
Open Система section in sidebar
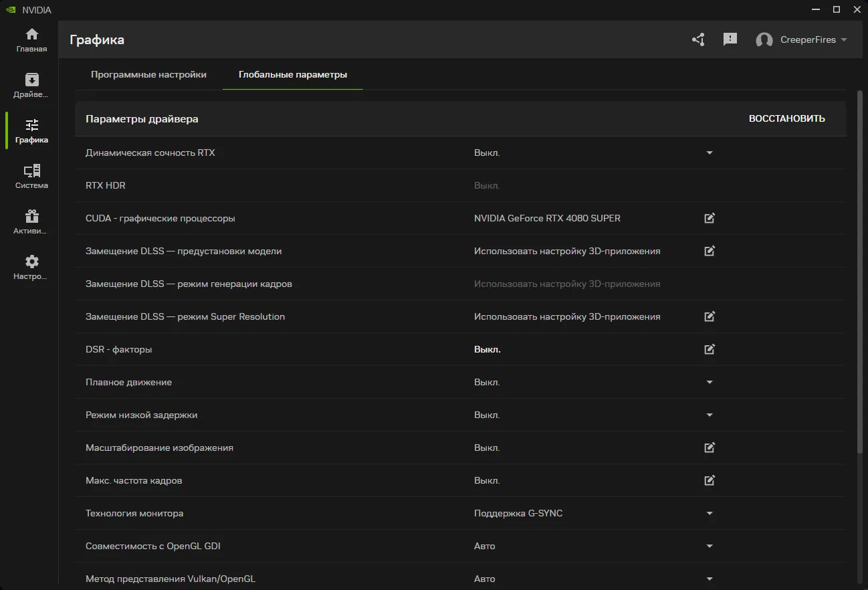31,177
